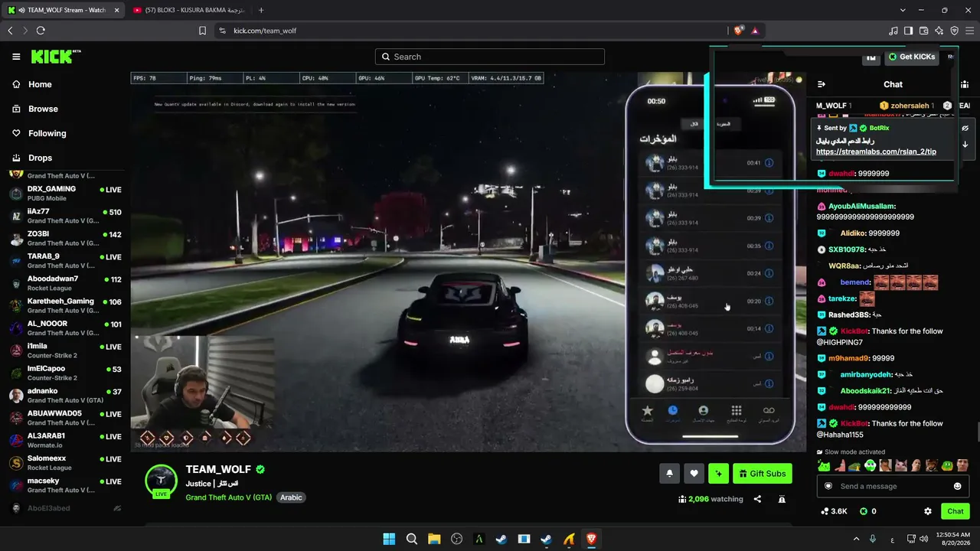Open the KICKs balance showing 0
The height and width of the screenshot is (551, 980).
pyautogui.click(x=867, y=511)
